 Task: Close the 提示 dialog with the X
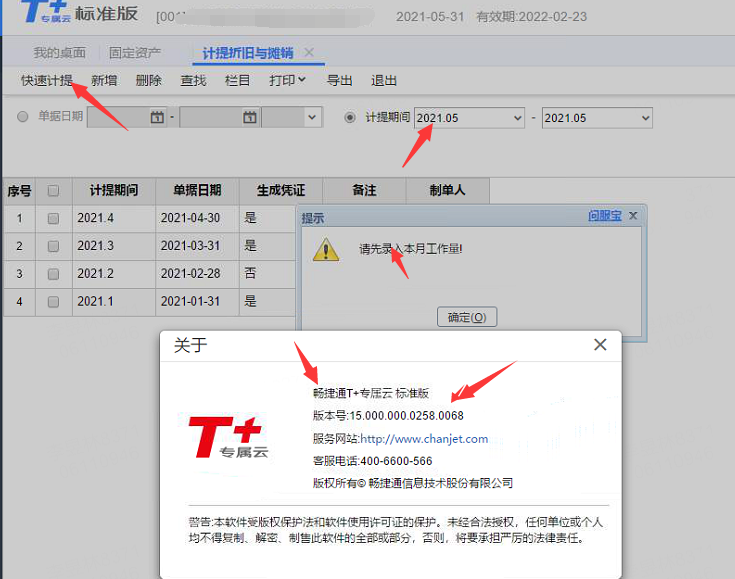(x=633, y=216)
